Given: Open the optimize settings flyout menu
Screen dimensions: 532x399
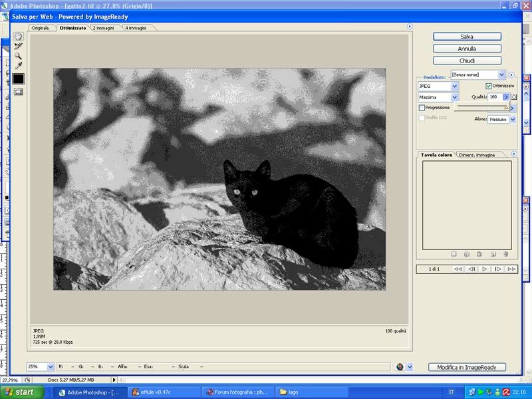Looking at the screenshot, I should coord(511,74).
